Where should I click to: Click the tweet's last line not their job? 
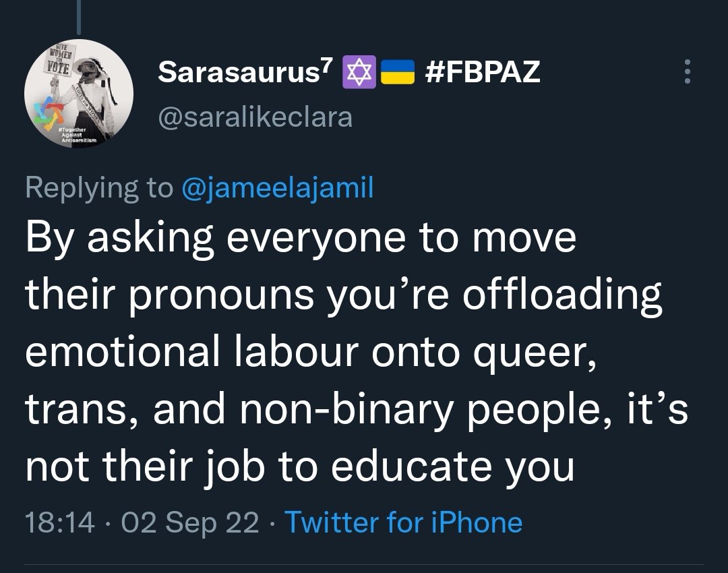(300, 466)
